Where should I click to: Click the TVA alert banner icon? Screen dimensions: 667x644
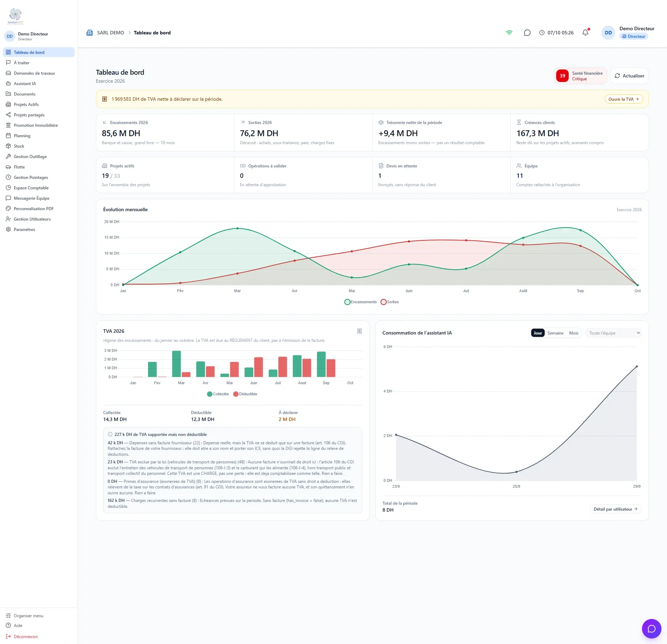pyautogui.click(x=104, y=99)
